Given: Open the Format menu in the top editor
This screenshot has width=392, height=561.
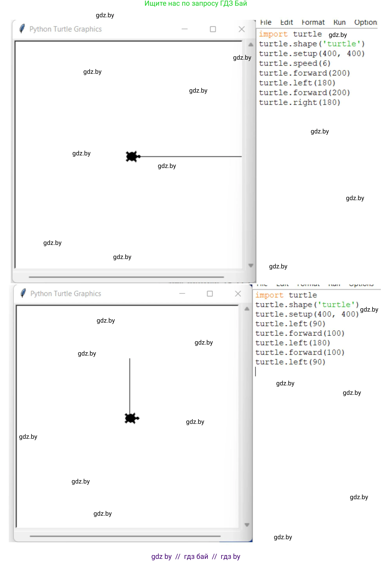Looking at the screenshot, I should (x=313, y=23).
